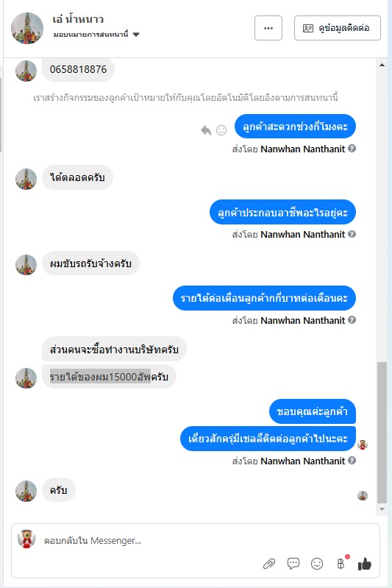Click help icon under ขอบคุณค่ะลูกค้า sender line

coord(352,461)
